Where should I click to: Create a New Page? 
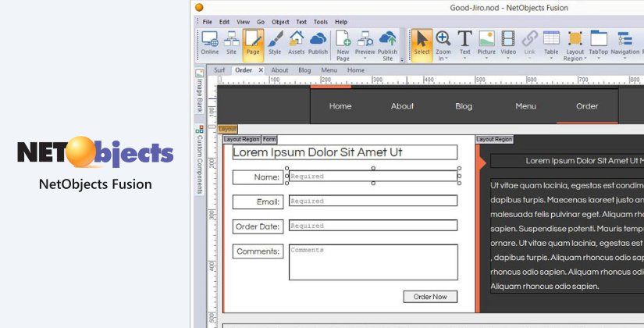tap(342, 44)
